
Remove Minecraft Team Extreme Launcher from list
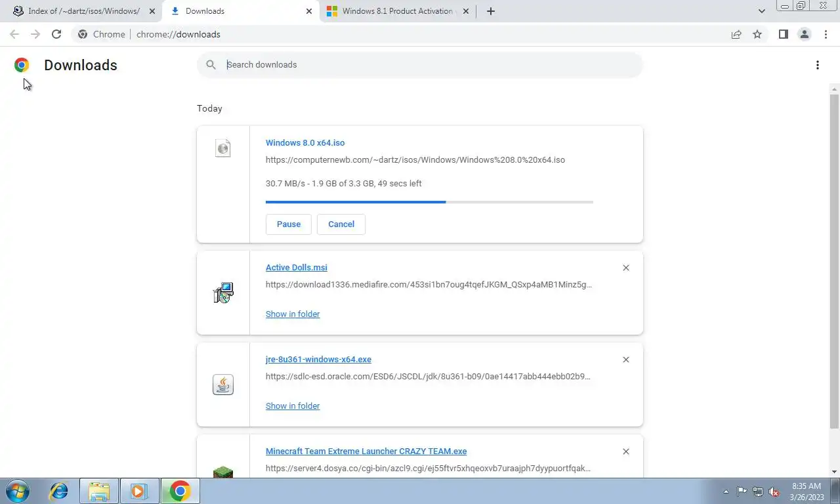pyautogui.click(x=625, y=451)
